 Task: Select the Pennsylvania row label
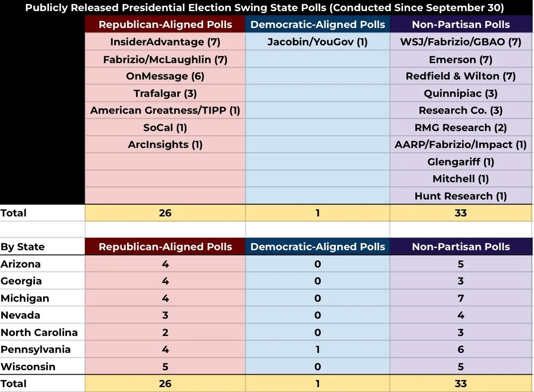[35, 349]
